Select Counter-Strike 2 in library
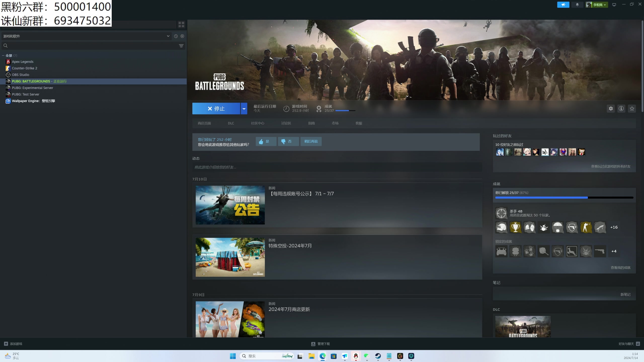 24,68
